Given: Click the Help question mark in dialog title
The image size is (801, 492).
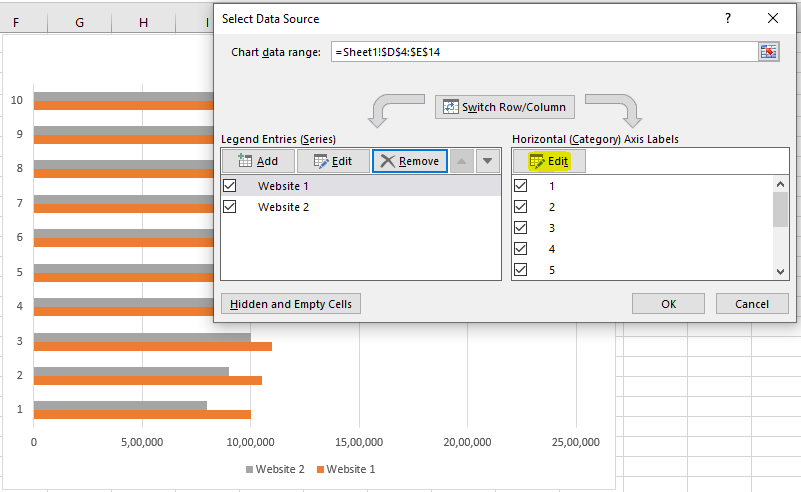Looking at the screenshot, I should click(728, 18).
